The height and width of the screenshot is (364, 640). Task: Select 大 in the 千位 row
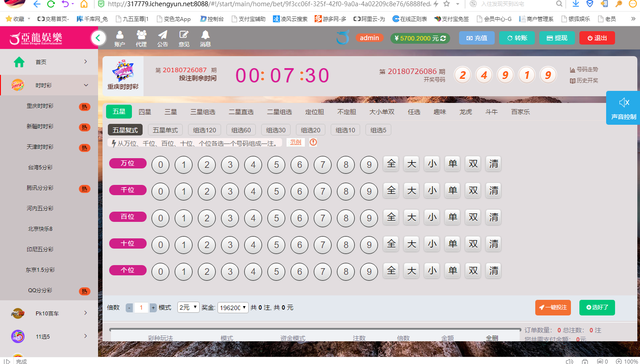point(411,191)
